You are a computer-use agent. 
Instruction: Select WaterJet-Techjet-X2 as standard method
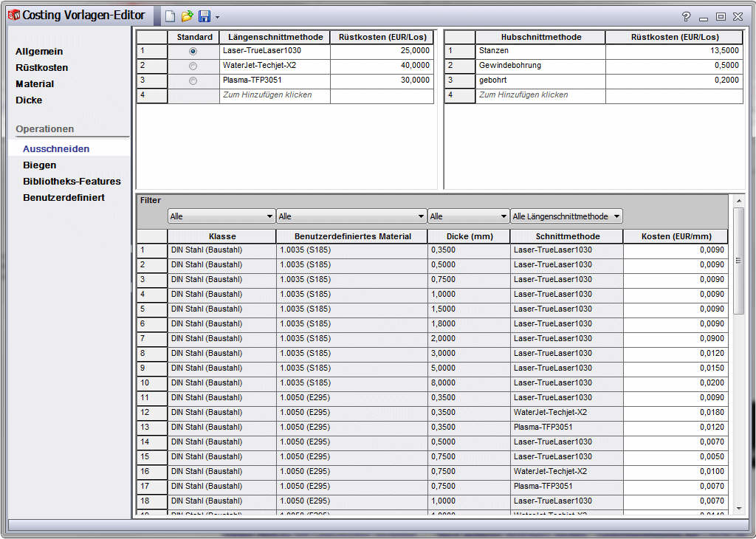pos(193,66)
